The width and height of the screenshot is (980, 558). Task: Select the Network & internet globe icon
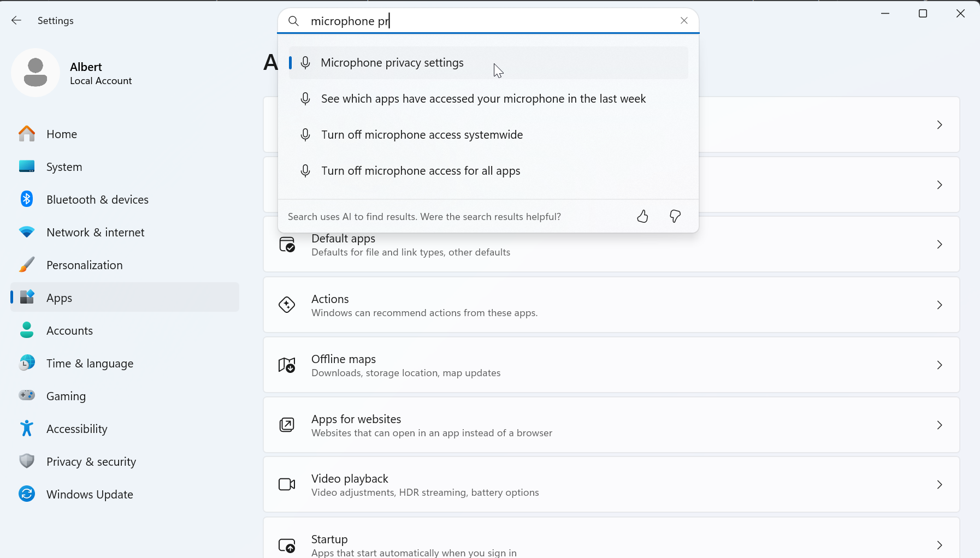(x=27, y=232)
